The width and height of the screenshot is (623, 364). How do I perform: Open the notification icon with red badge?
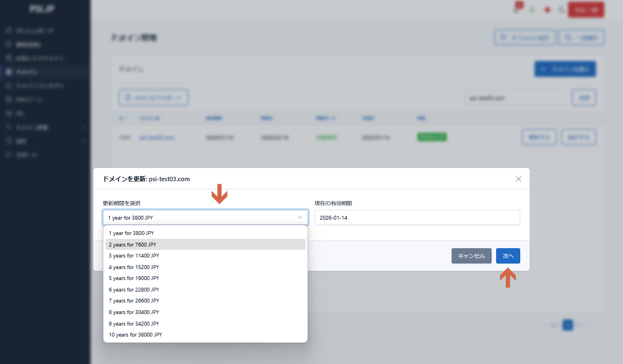pyautogui.click(x=516, y=9)
